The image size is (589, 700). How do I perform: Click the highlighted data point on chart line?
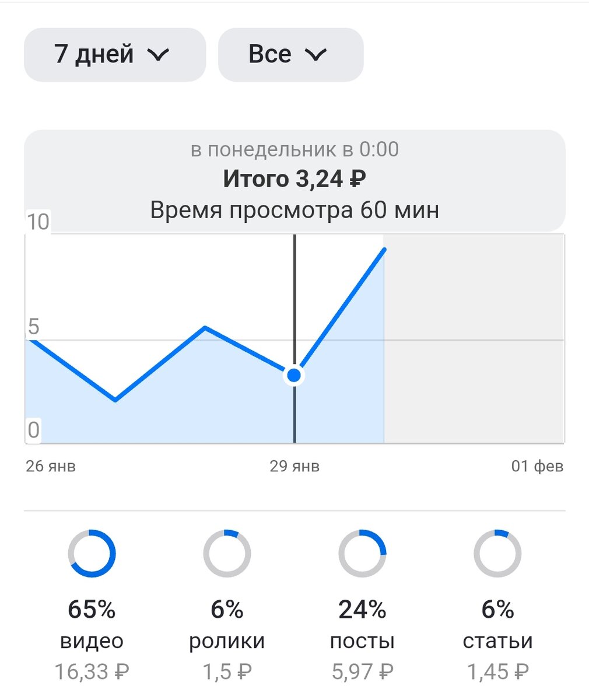click(x=294, y=376)
